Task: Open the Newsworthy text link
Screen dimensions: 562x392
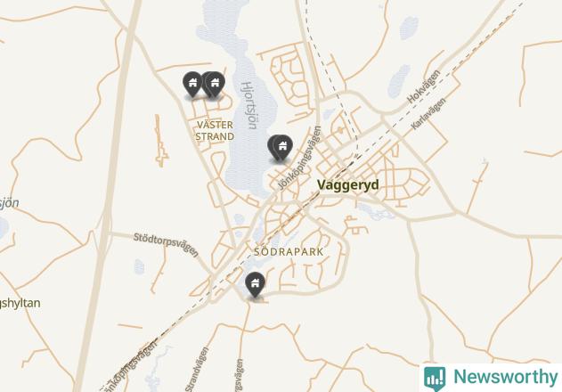Action: click(506, 377)
